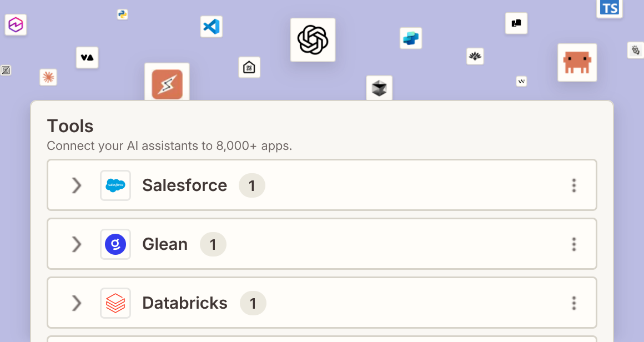The width and height of the screenshot is (644, 342).
Task: Expand the Salesforce row chevron
Action: pos(77,185)
